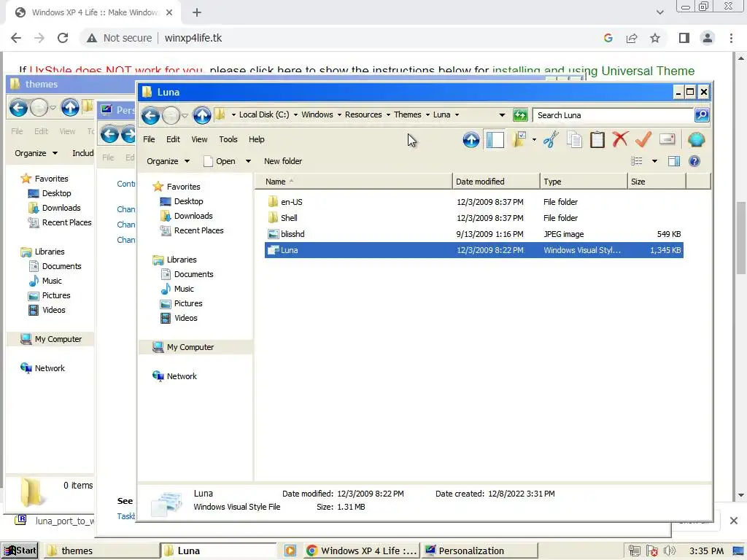Select the Luna visual style file
Image resolution: width=747 pixels, height=560 pixels.
474,251
